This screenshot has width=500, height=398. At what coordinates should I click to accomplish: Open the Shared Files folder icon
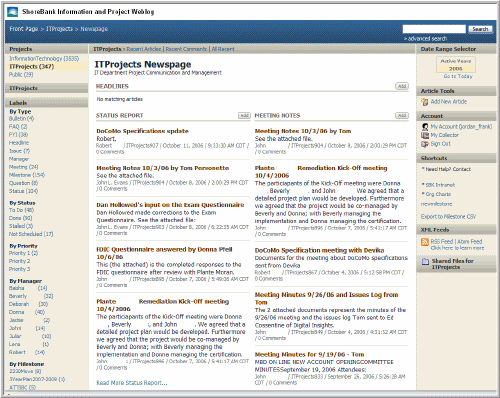click(x=425, y=262)
